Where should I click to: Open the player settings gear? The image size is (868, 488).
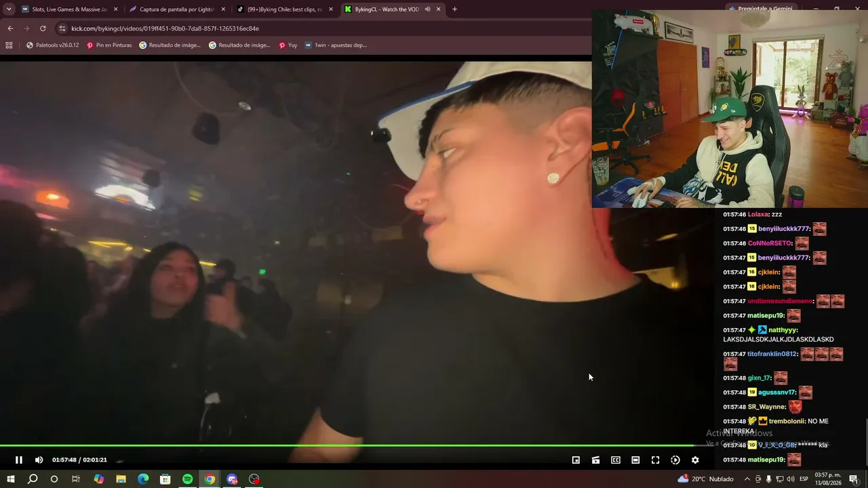(x=695, y=460)
